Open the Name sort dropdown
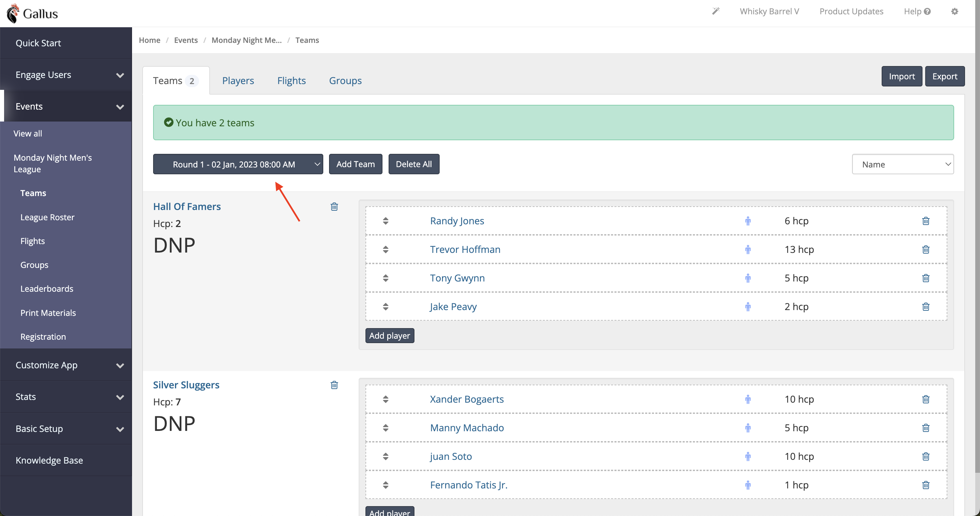Screen dimensions: 980x516 [902, 164]
